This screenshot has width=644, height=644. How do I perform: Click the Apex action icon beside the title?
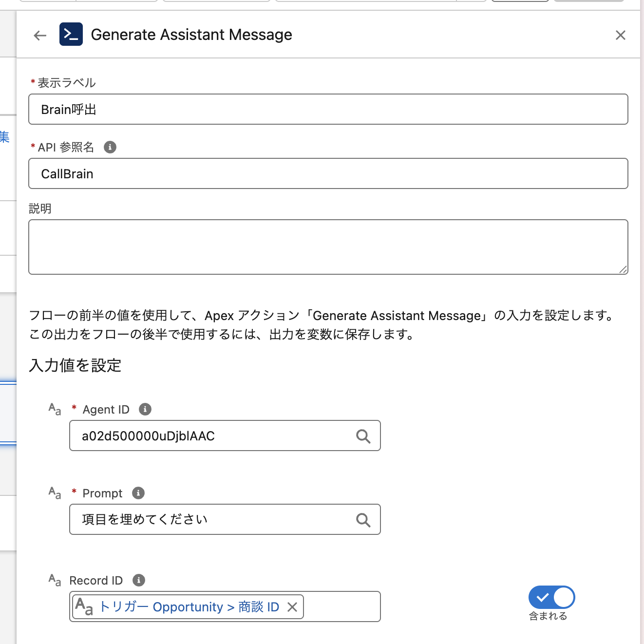pos(71,35)
